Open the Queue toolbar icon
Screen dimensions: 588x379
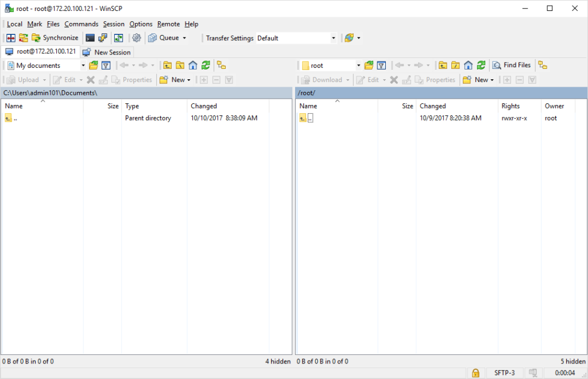tap(167, 38)
